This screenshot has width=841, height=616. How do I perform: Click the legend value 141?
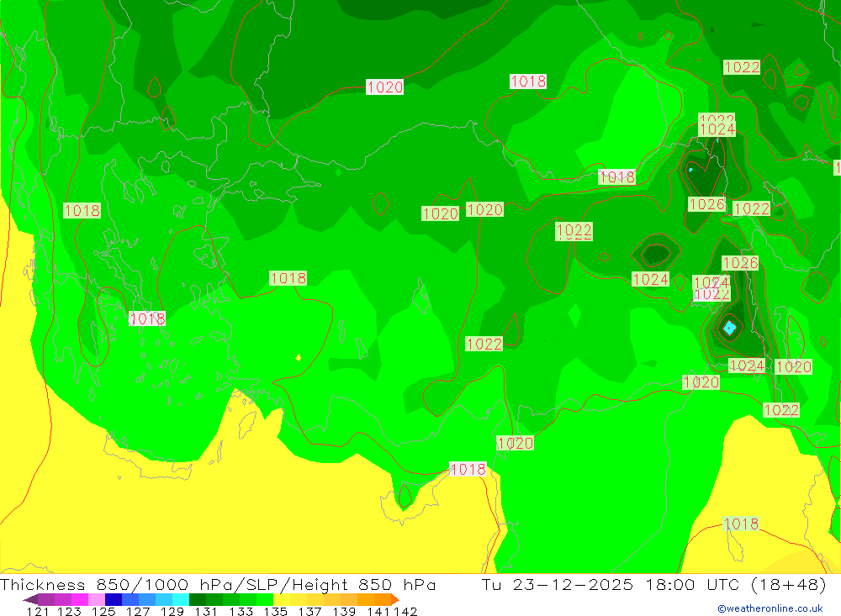coord(378,611)
